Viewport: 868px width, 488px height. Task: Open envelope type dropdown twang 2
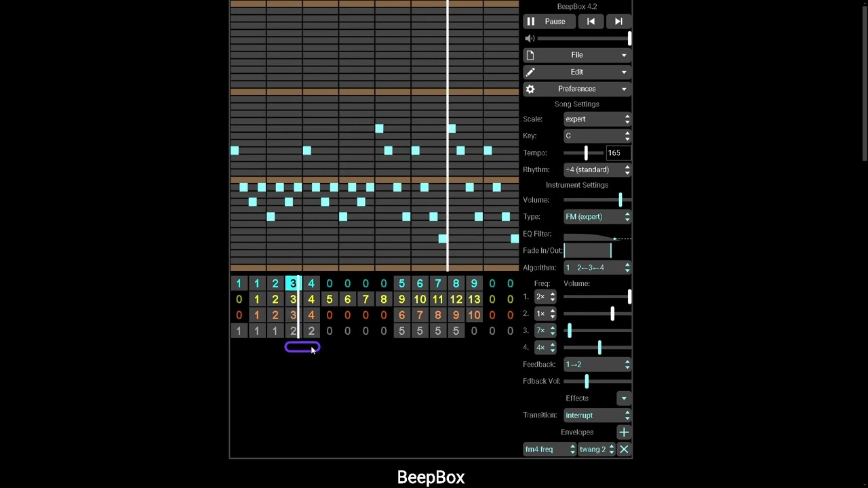pos(597,449)
